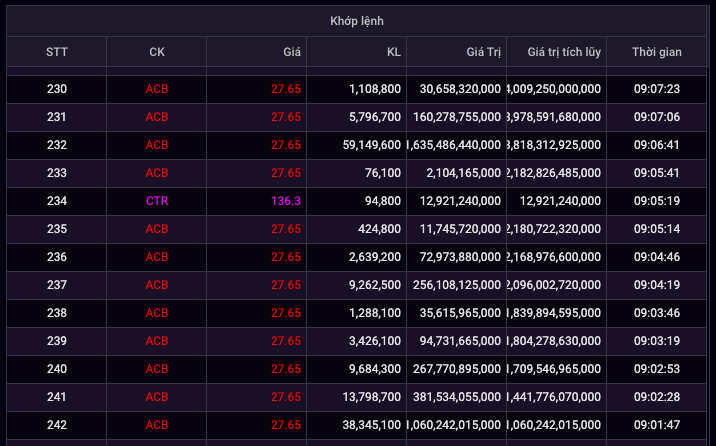Click the Giá trị tích lũy header
716x446 pixels.
pos(563,52)
